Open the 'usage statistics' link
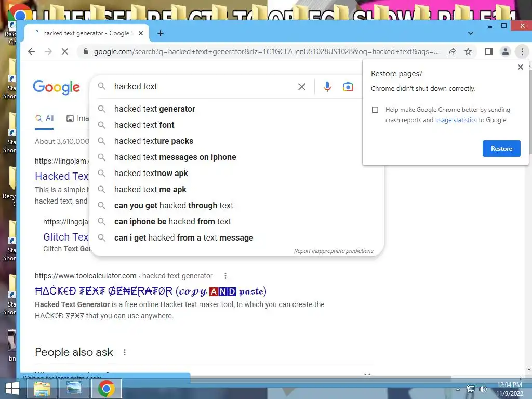Image resolution: width=532 pixels, height=399 pixels. 456,120
